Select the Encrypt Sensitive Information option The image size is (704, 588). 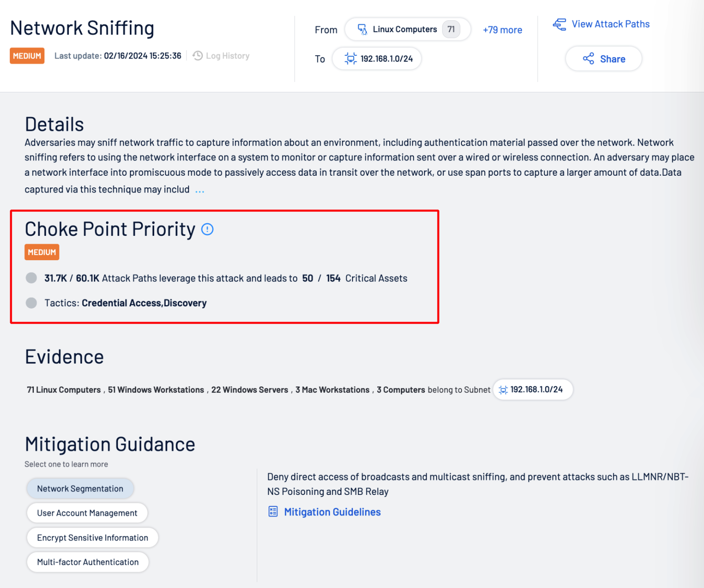tap(92, 538)
